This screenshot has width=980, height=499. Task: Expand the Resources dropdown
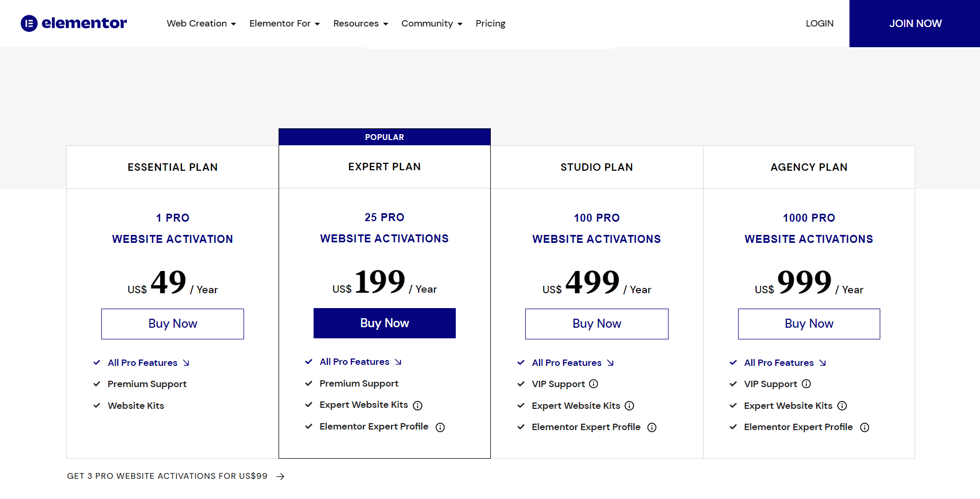pos(360,23)
